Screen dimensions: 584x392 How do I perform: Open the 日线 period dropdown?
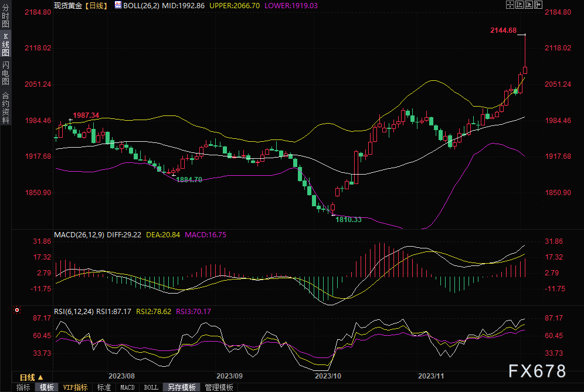[x=30, y=377]
